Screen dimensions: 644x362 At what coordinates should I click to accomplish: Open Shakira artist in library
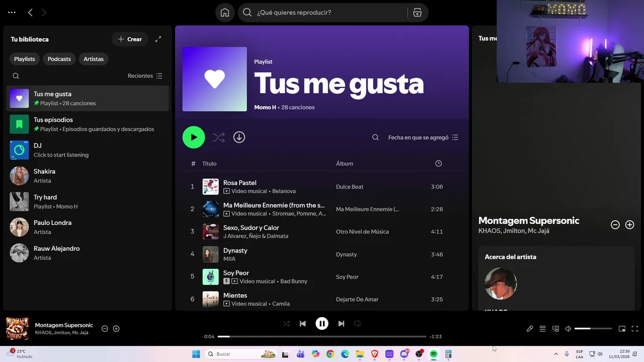[x=88, y=176]
